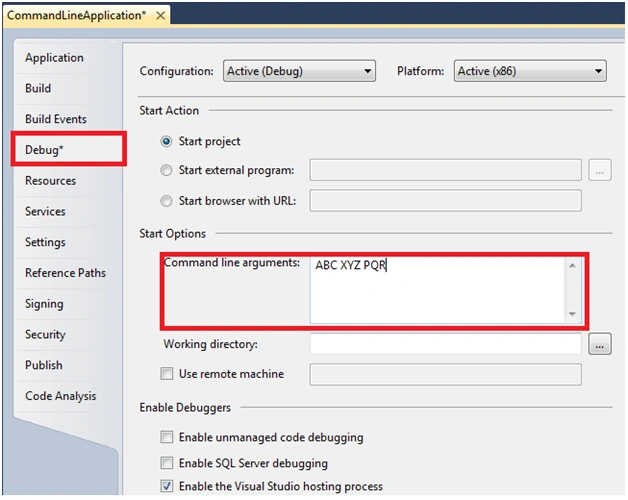Enable unmanaged code debugging checkbox
The image size is (628, 500).
pyautogui.click(x=167, y=437)
